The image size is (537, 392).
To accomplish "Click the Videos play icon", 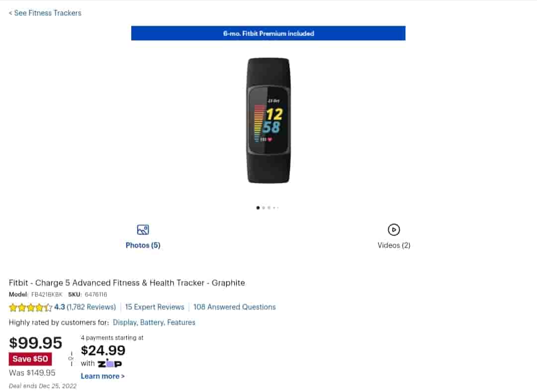I will click(x=394, y=230).
